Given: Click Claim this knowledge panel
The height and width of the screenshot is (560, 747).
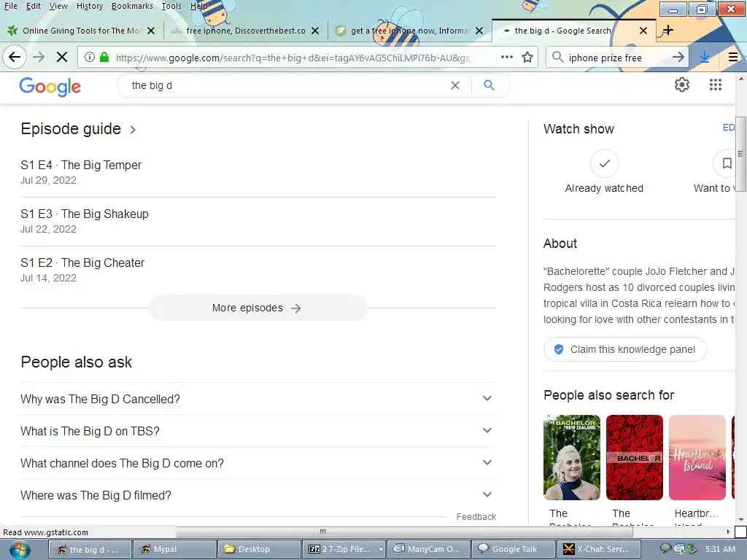Looking at the screenshot, I should [x=625, y=349].
